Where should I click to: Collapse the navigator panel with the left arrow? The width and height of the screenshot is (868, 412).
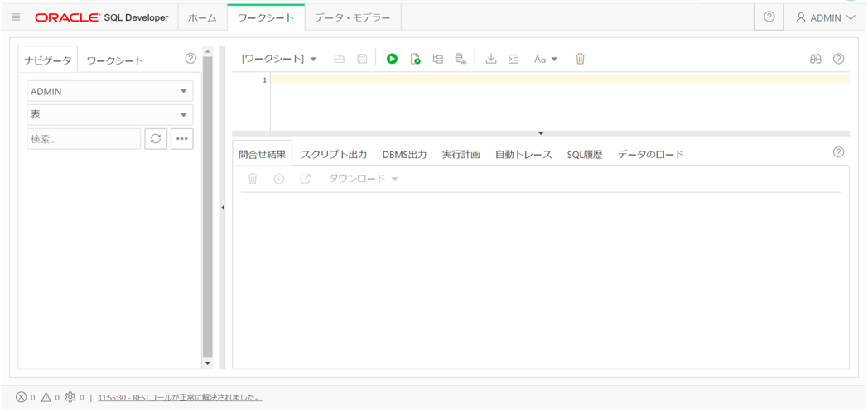[x=223, y=208]
